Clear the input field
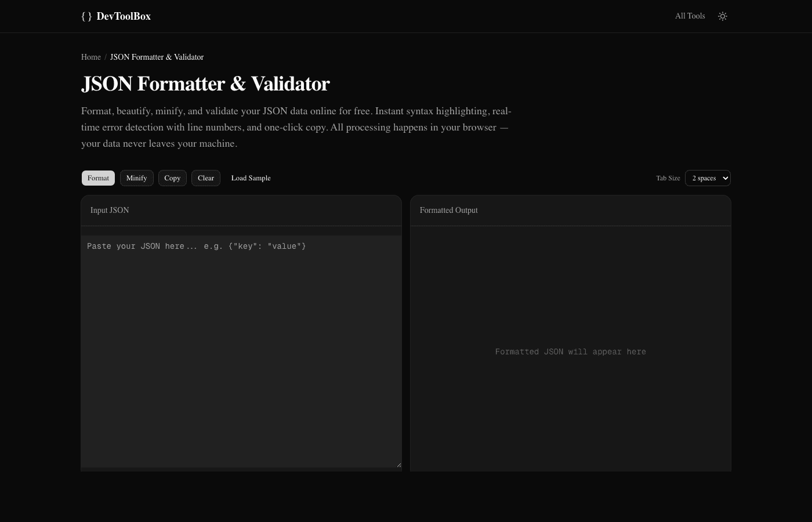Screen dimensions: 812x522 point(206,178)
